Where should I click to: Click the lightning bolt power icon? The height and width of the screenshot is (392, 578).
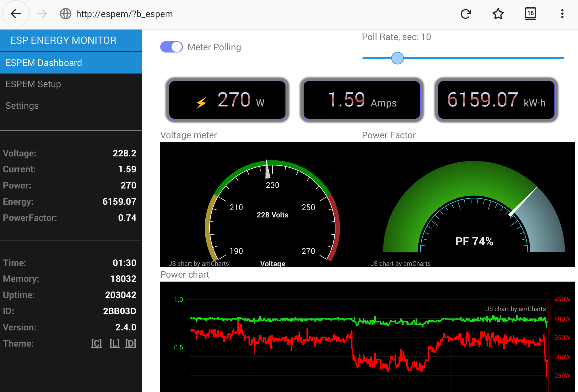201,103
